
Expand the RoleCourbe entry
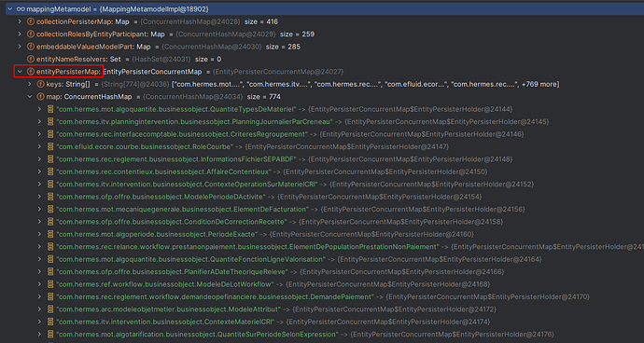(40, 146)
